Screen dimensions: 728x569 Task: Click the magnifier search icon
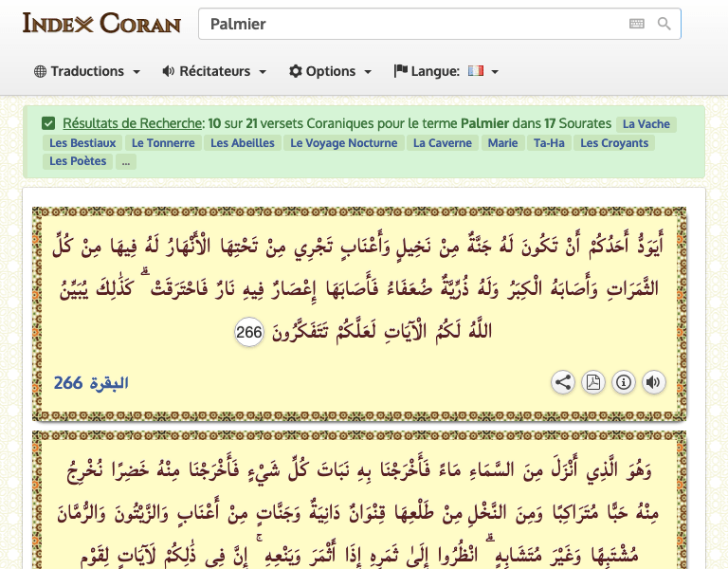pos(664,24)
